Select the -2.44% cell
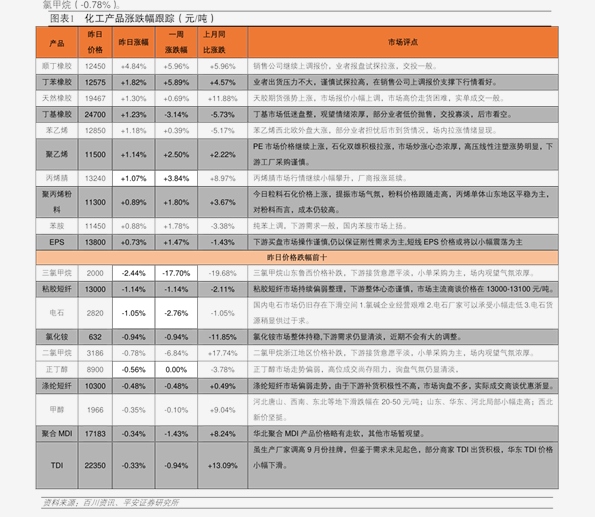The width and height of the screenshot is (595, 517). tap(134, 273)
